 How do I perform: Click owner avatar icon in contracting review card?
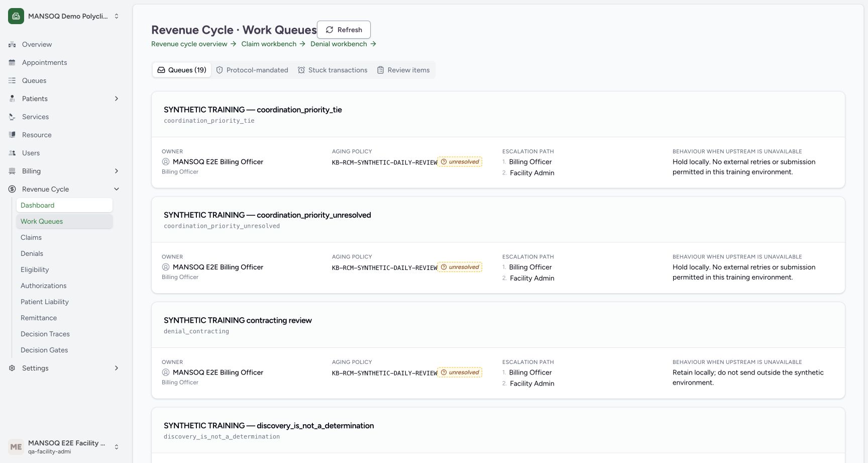(166, 373)
